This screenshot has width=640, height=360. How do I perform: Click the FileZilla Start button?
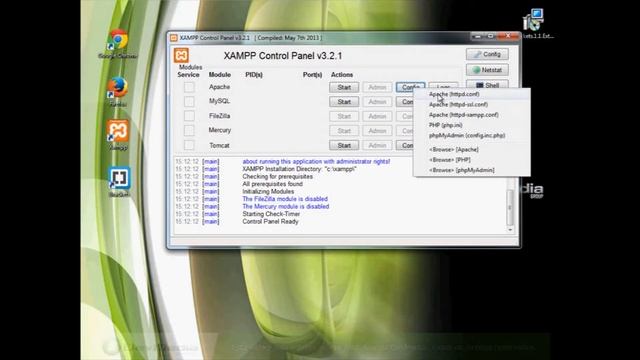pos(344,116)
